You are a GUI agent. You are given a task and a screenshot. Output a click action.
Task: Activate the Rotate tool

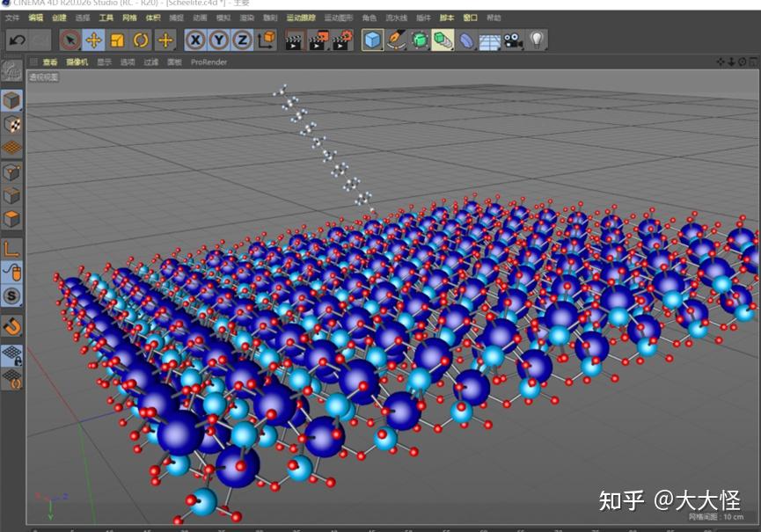tap(141, 40)
